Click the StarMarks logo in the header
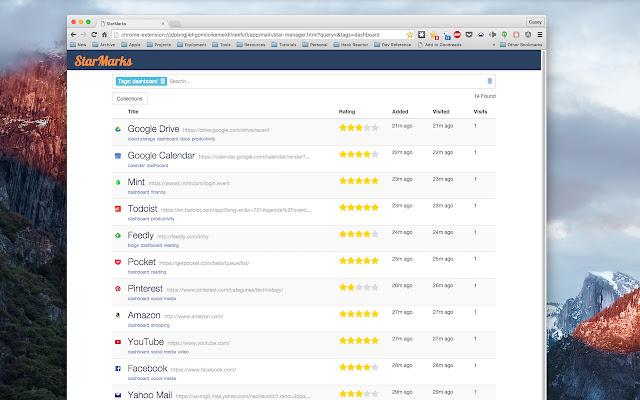Viewport: 640px width, 400px height. click(x=103, y=61)
